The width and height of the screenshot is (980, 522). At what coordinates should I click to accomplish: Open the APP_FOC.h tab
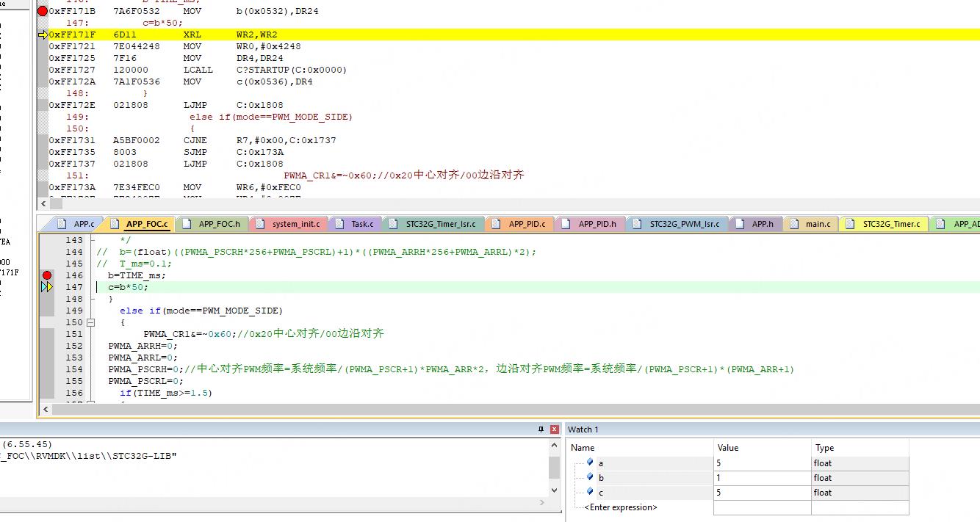click(213, 224)
